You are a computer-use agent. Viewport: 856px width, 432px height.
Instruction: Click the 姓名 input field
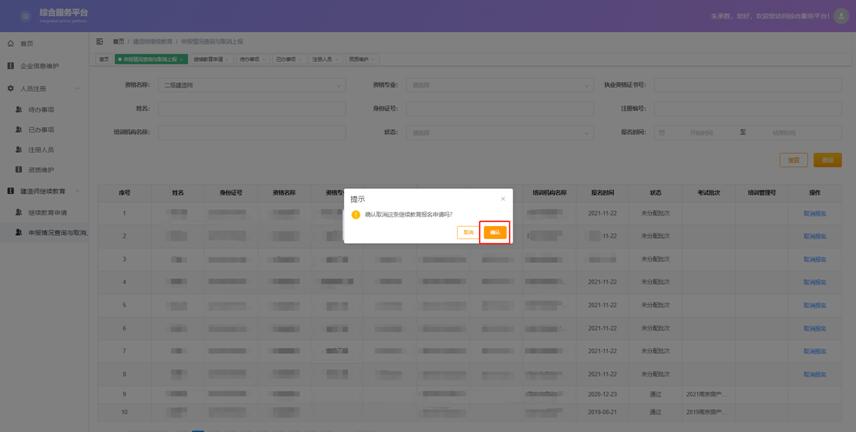[x=252, y=108]
